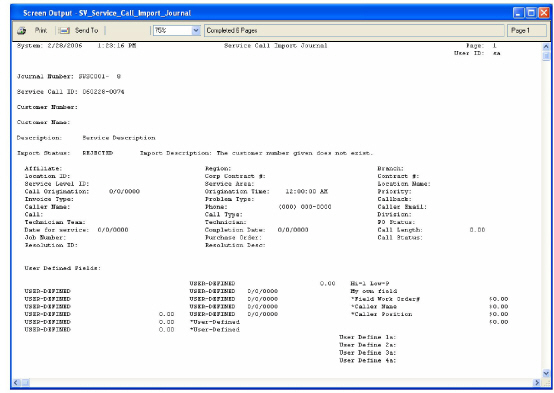Image resolution: width=554 pixels, height=393 pixels.
Task: Click the *Field Work Order# text
Action: 385,299
